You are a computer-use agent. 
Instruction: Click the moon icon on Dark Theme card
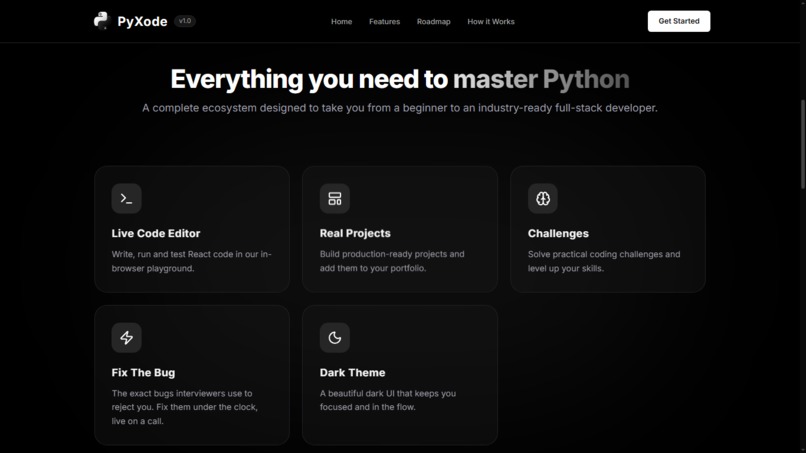pos(335,338)
